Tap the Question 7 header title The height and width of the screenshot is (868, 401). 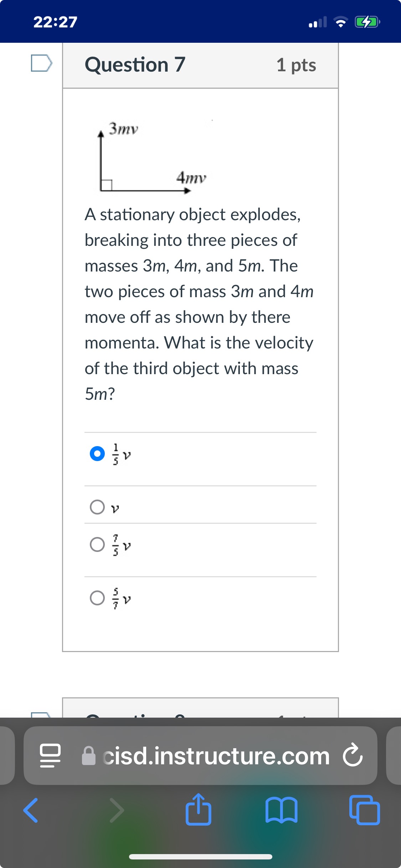pos(135,64)
